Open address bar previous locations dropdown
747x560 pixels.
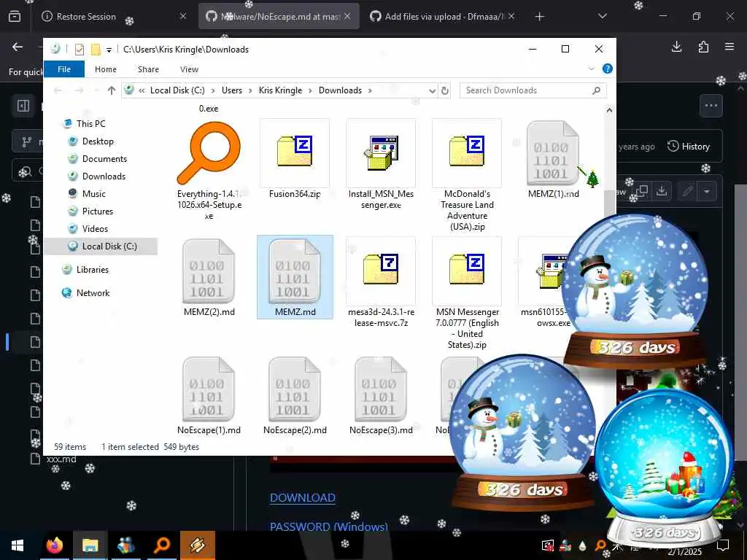(x=432, y=90)
